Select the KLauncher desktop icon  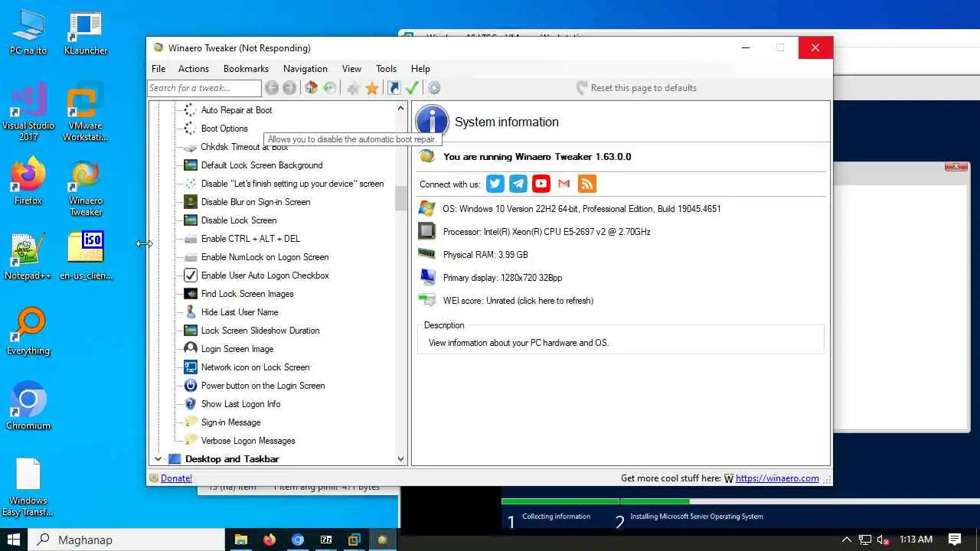85,34
